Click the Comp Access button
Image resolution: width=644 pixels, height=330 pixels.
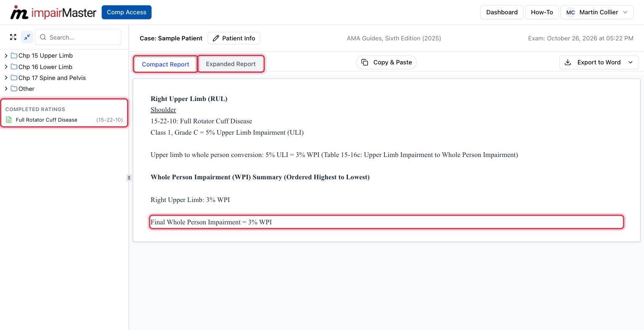(127, 12)
